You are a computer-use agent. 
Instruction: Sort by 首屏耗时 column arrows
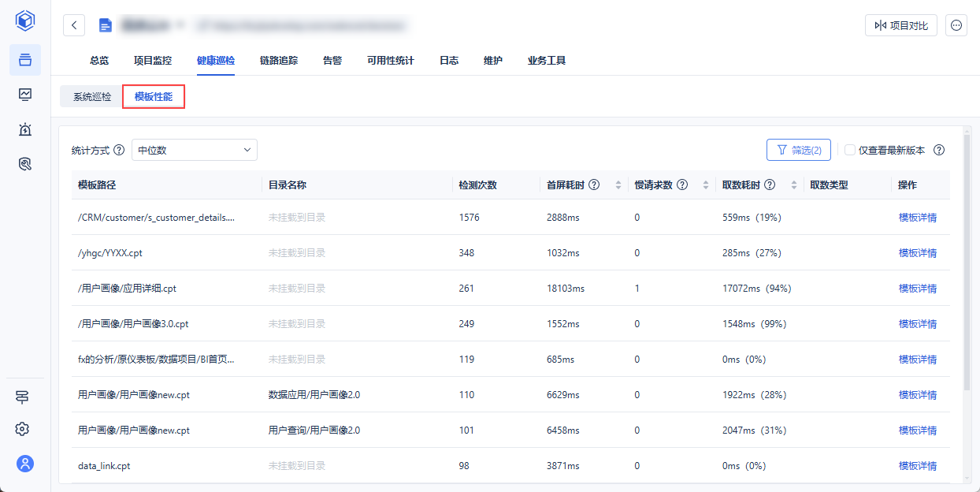(618, 185)
